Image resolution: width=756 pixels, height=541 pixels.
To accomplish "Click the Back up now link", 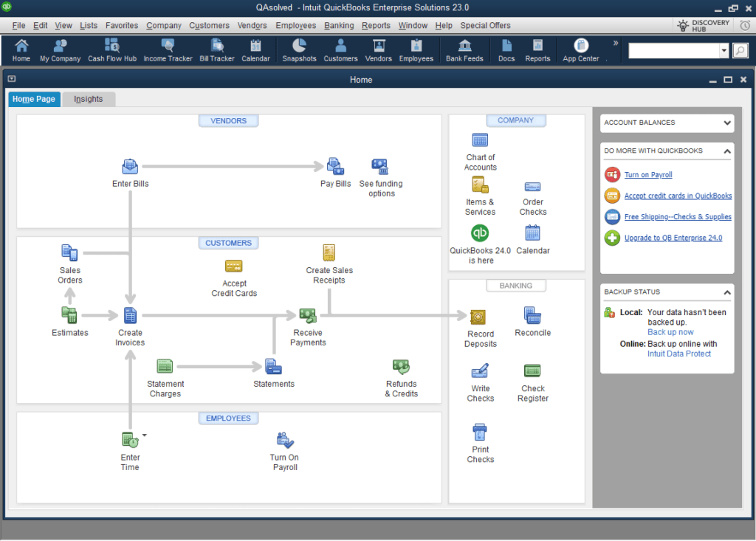I will click(670, 332).
